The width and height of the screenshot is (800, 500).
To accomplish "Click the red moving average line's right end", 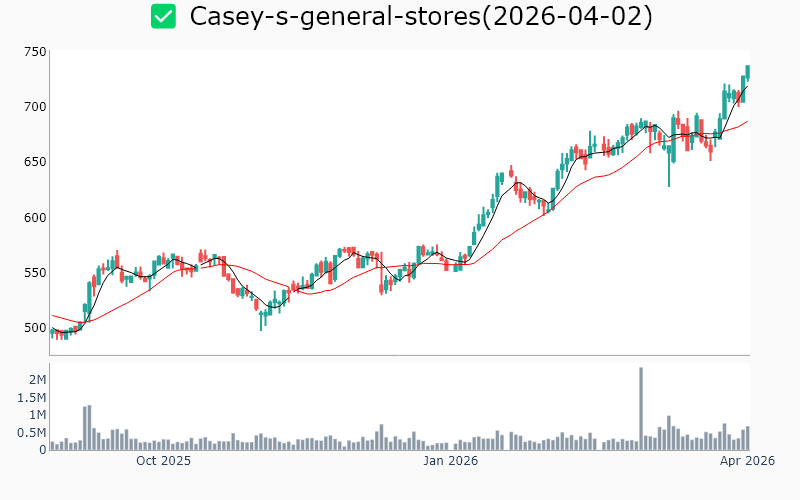I will coord(747,121).
